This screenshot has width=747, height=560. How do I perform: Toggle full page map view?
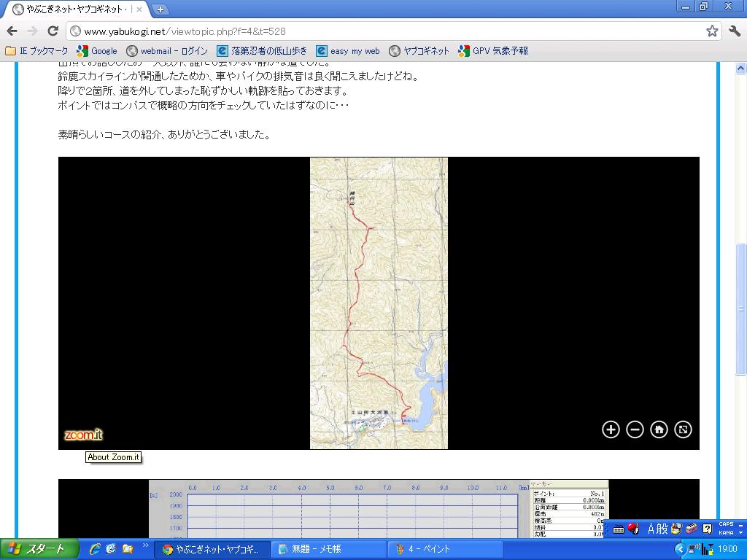pos(683,429)
